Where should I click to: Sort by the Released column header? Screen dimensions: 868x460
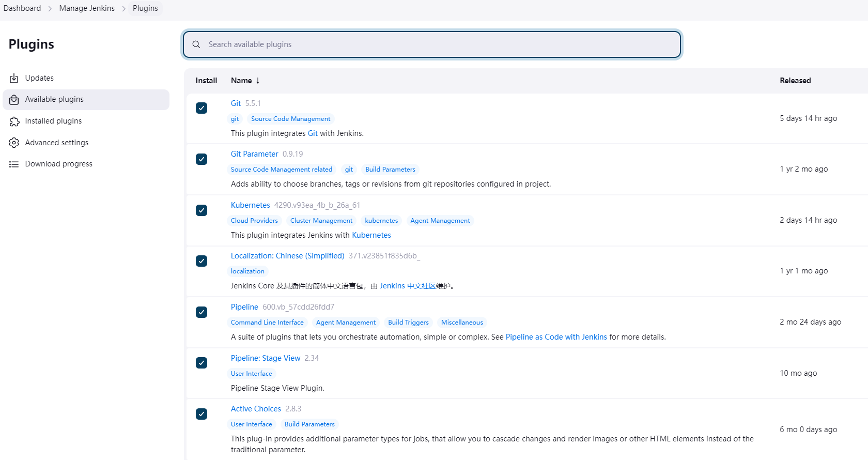795,81
